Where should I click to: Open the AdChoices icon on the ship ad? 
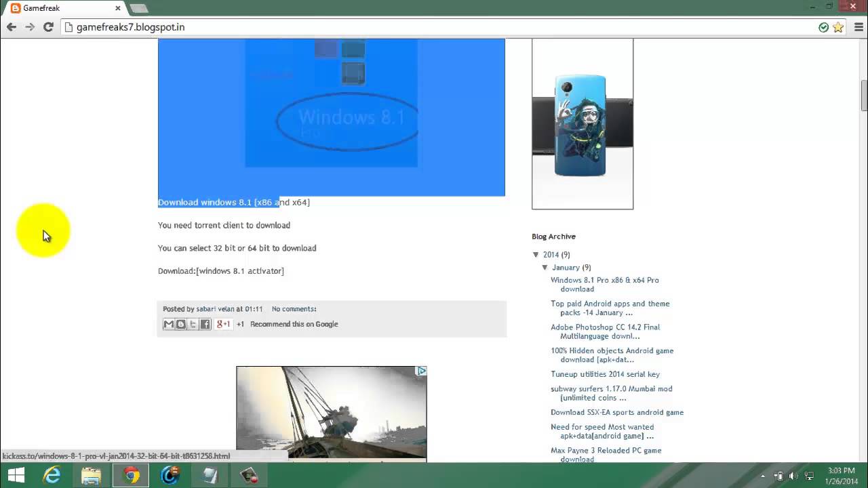pyautogui.click(x=421, y=371)
